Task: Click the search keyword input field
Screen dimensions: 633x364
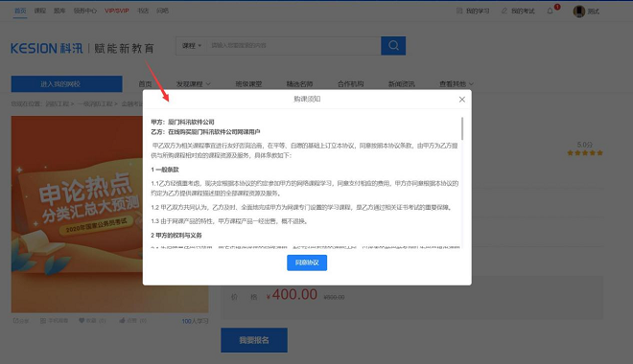Action: (293, 46)
